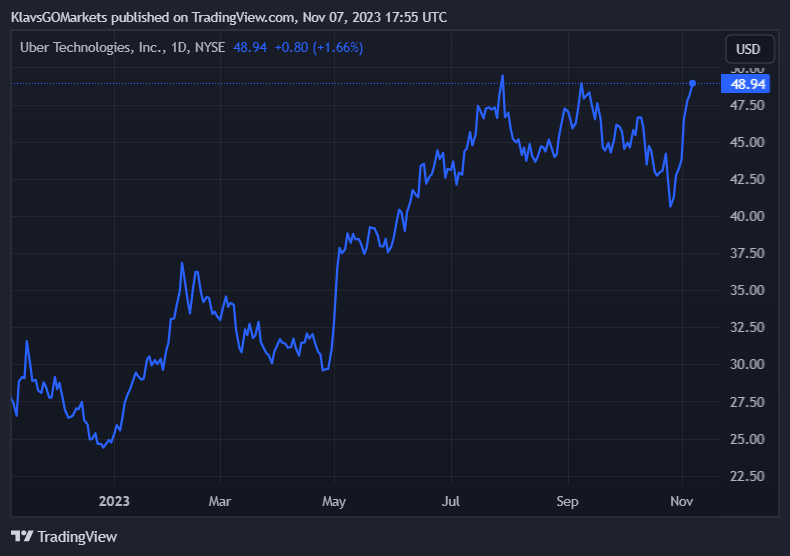
Task: Click the May label on the time axis
Action: [334, 502]
